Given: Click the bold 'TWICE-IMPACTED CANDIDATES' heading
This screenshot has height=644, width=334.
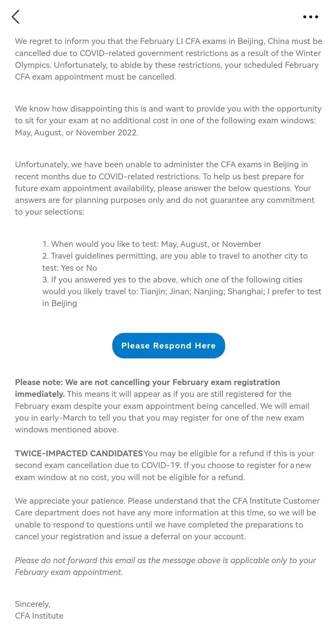Looking at the screenshot, I should [79, 453].
